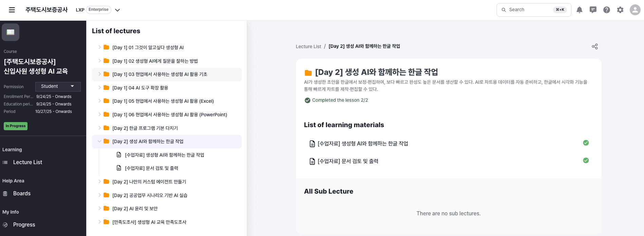Viewport: 644px width, 236px height.
Task: Open the hamburger menu icon
Action: (x=12, y=10)
